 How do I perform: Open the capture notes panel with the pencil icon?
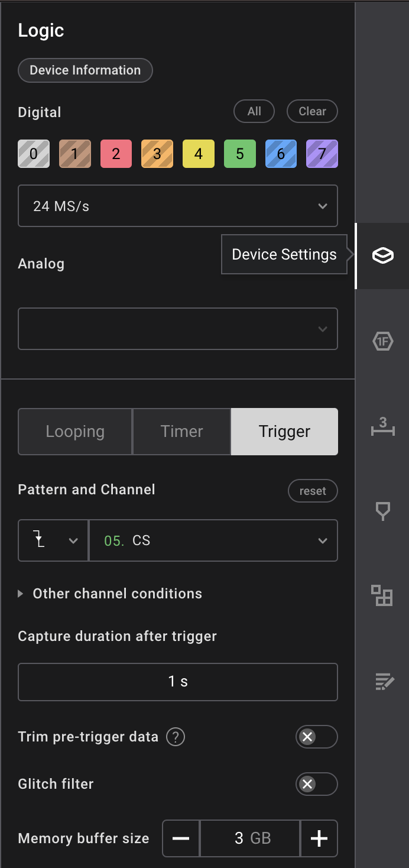[x=382, y=681]
